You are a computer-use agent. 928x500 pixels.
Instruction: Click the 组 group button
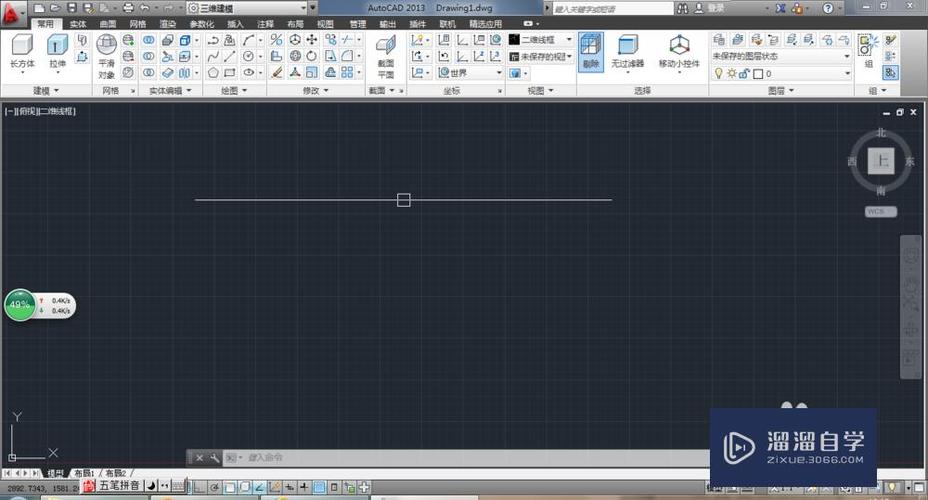point(868,52)
